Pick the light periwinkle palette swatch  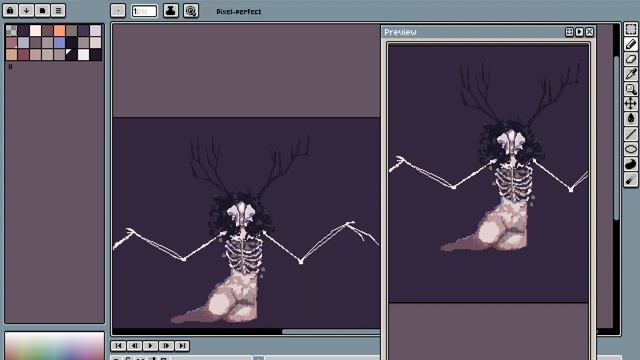click(24, 42)
